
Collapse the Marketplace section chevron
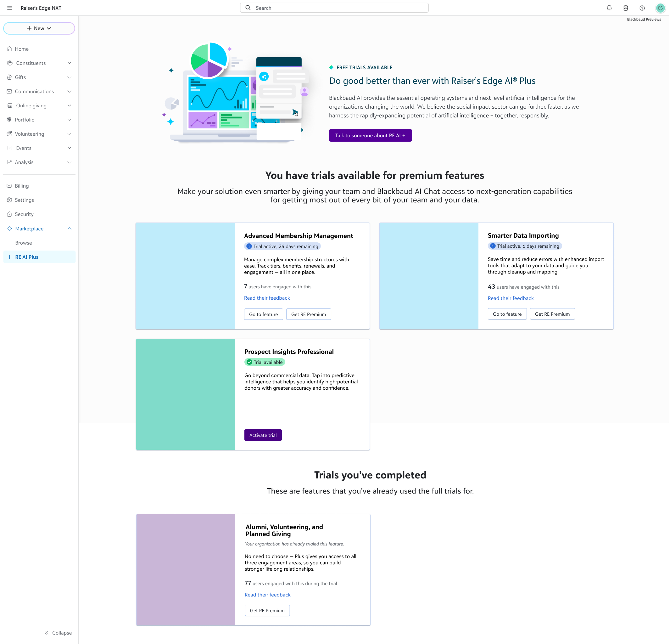coord(70,229)
